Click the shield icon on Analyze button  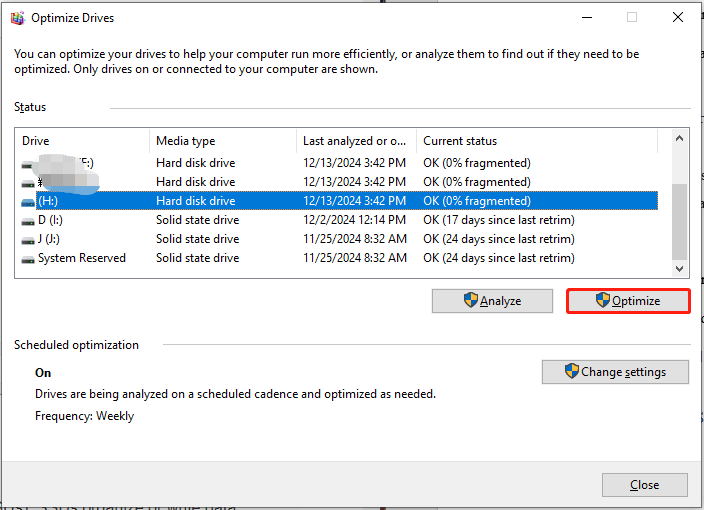point(470,301)
